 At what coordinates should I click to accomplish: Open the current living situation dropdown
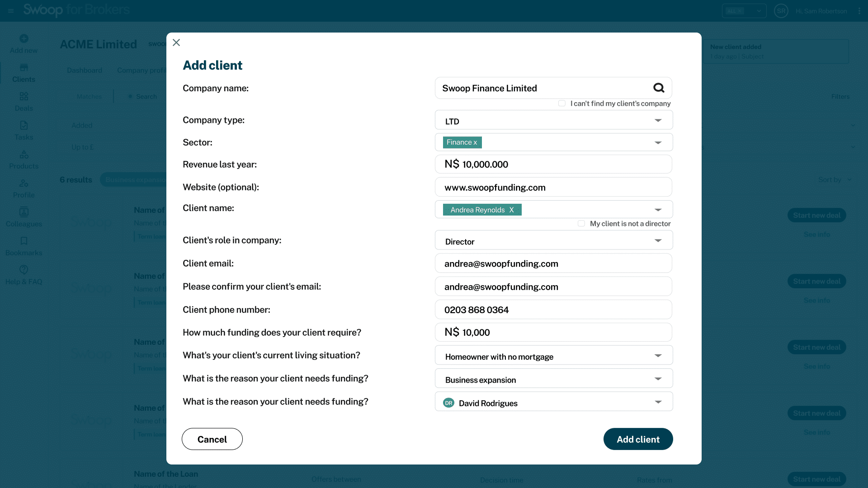[x=658, y=356]
